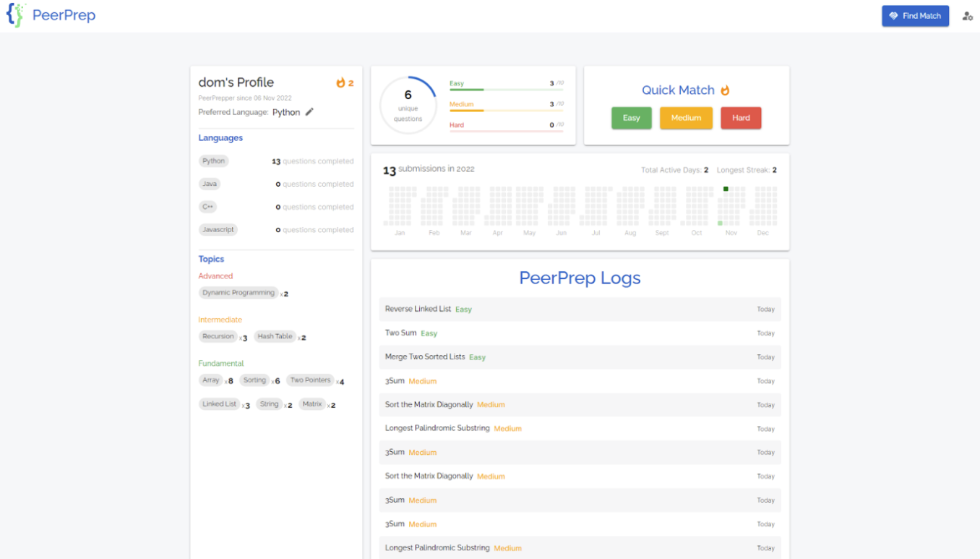This screenshot has height=559, width=980.
Task: Select the Python language chip
Action: [214, 161]
